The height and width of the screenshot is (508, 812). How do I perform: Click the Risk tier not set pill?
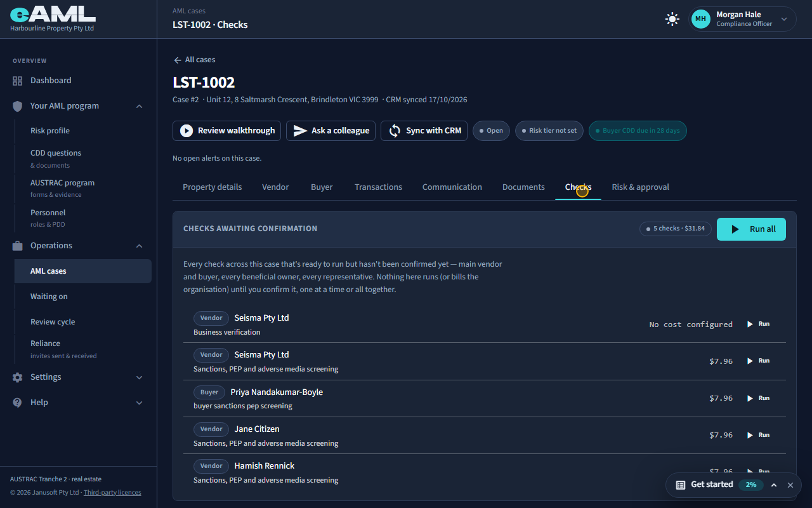click(x=549, y=131)
